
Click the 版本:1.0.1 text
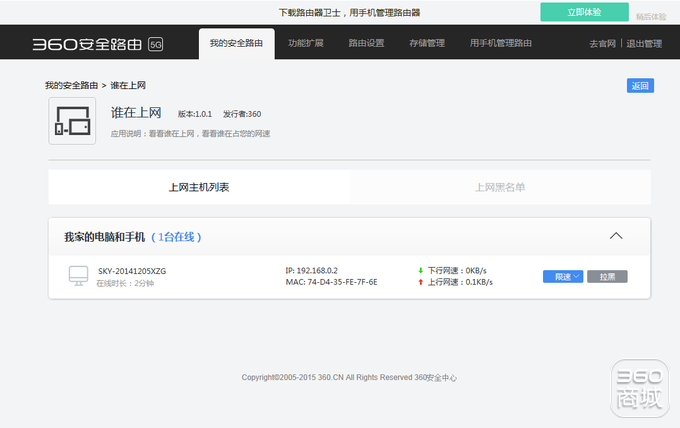[x=195, y=114]
